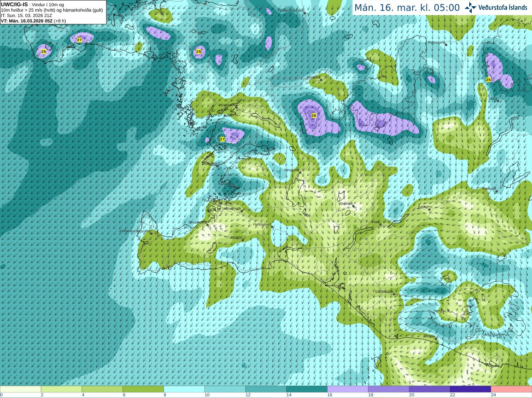Click the pink above-24 m/s legend swatch

tap(512, 389)
